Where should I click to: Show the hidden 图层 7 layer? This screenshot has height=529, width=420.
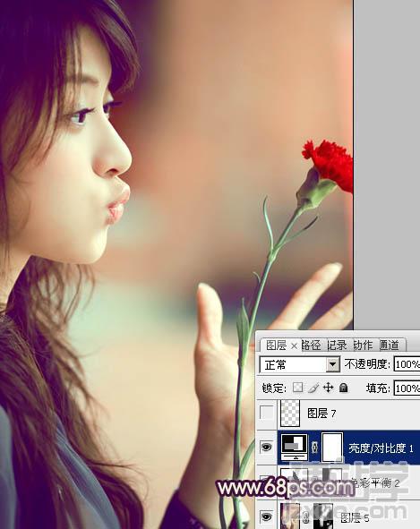tap(266, 413)
